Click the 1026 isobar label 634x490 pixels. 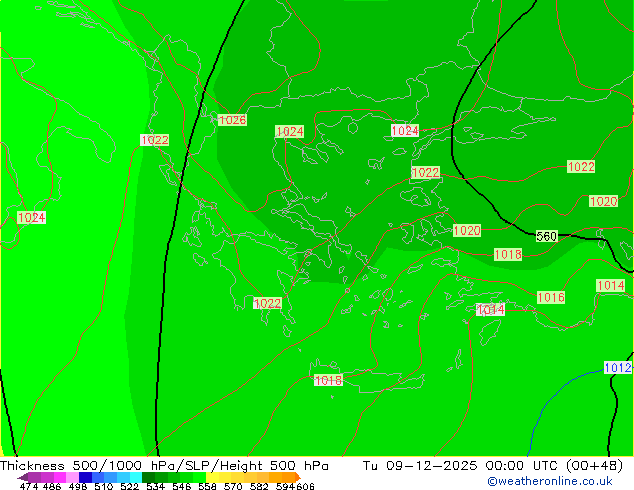click(x=232, y=120)
